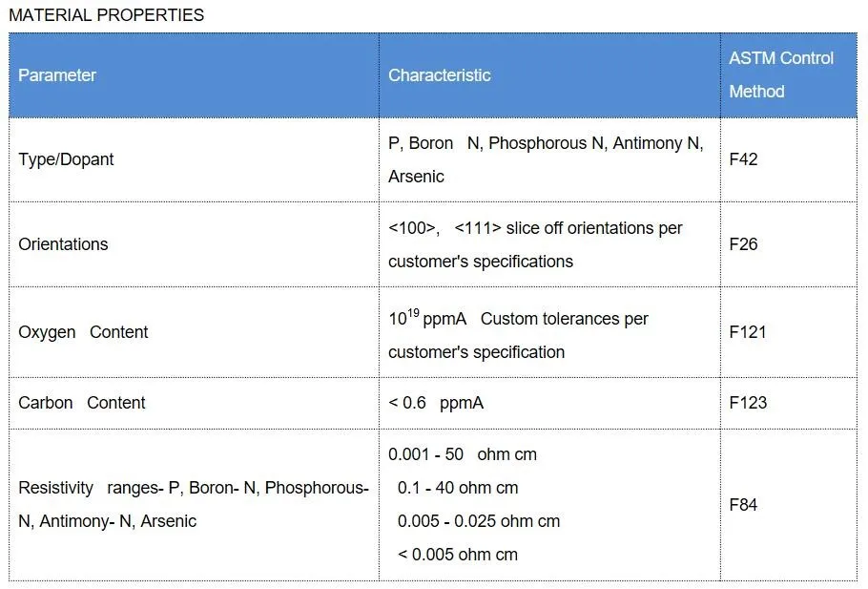
Task: Click the Oxygen Content row label
Action: 83,332
